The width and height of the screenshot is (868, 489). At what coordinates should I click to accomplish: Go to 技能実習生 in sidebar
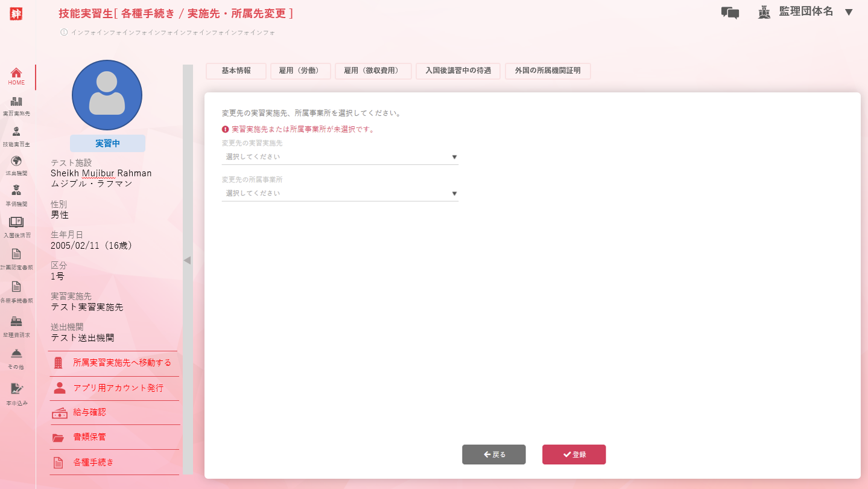pyautogui.click(x=16, y=132)
